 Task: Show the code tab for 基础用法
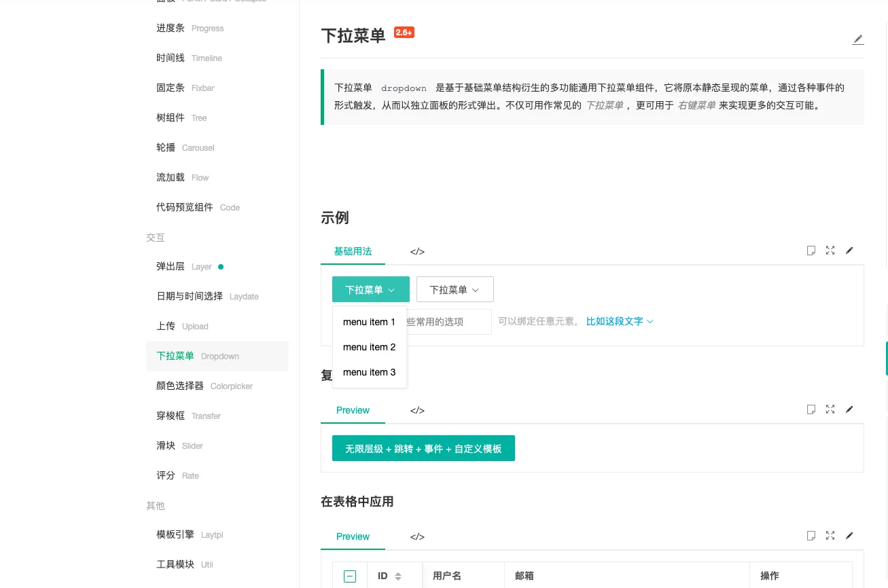click(x=417, y=251)
